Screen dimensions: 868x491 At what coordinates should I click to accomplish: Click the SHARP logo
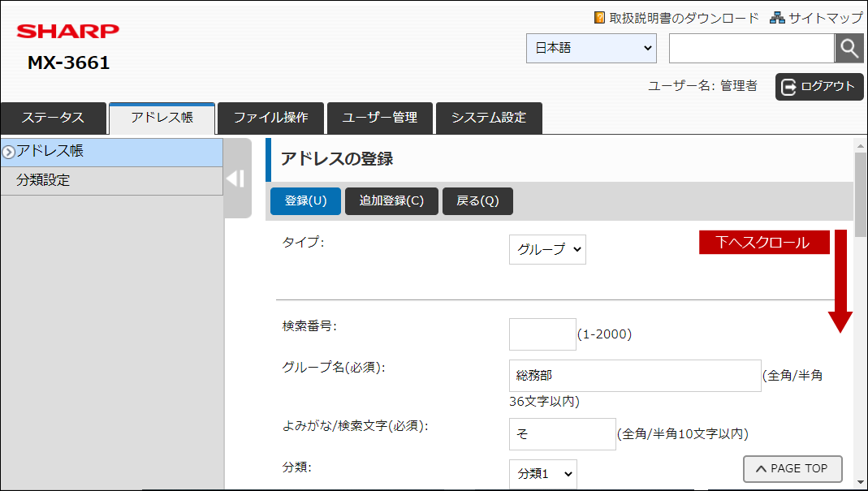tap(67, 31)
